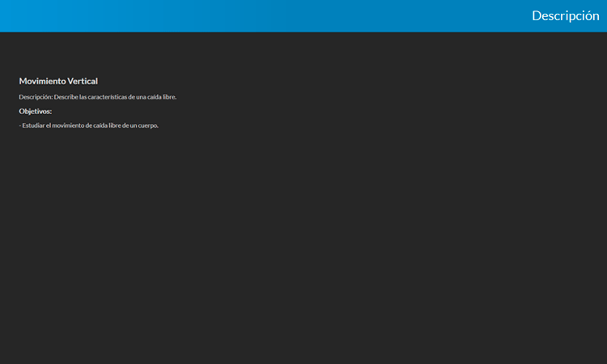
Task: Click the sentence 'Describe las características de una caída libre'
Action: click(x=114, y=97)
